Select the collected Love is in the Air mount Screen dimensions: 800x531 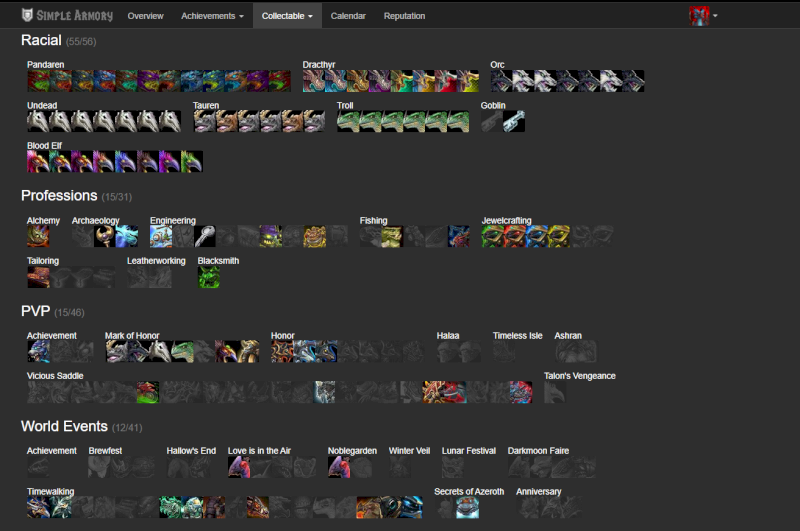coord(239,467)
